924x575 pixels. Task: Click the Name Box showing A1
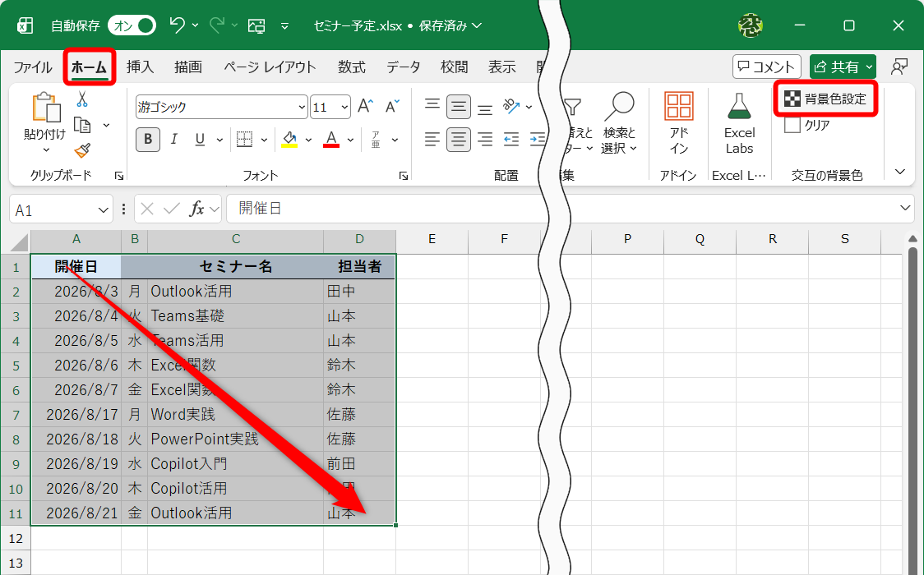(x=62, y=209)
